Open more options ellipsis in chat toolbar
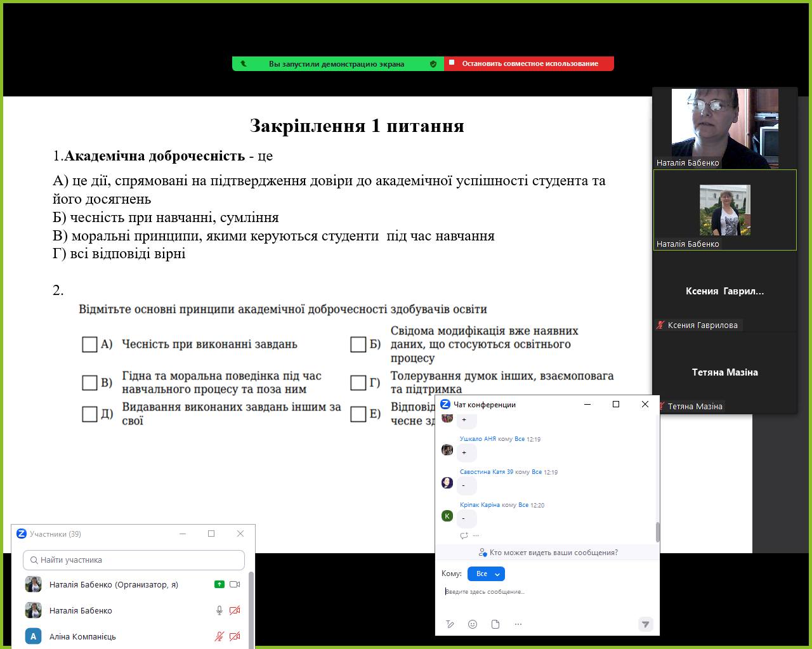This screenshot has width=812, height=649. 518,624
